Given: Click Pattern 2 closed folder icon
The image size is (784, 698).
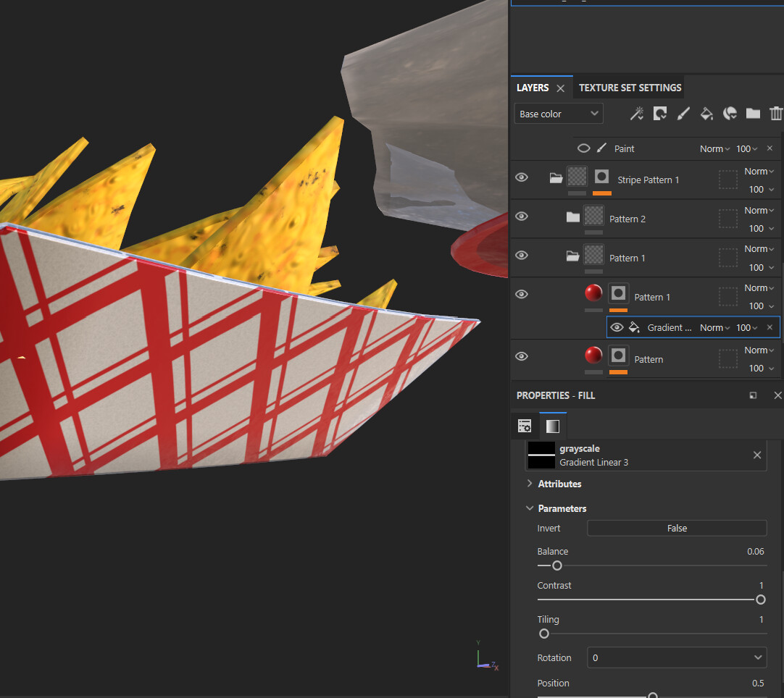Looking at the screenshot, I should coord(573,216).
